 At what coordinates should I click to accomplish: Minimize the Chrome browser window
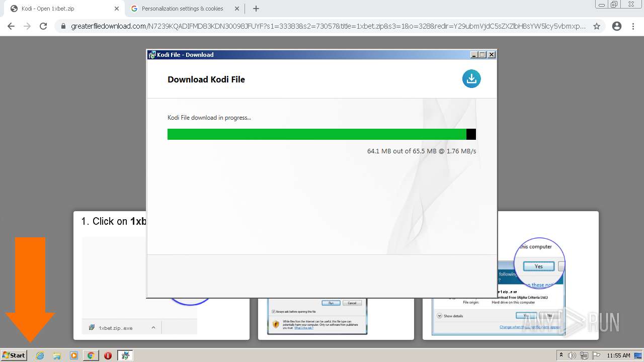(x=601, y=4)
